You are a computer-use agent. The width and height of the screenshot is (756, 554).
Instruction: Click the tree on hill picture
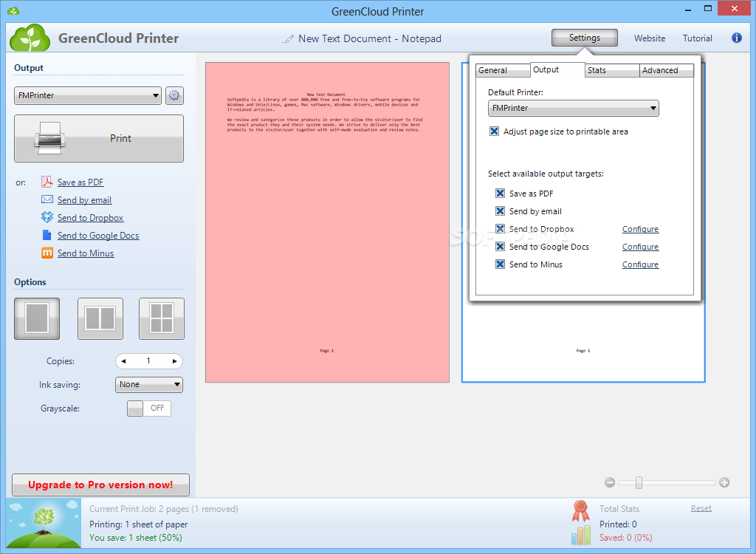(44, 523)
